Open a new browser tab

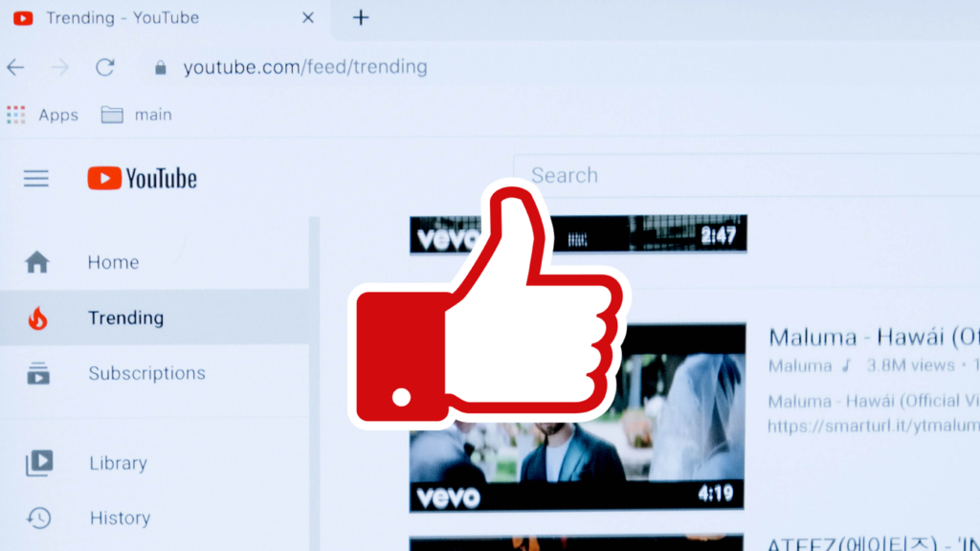[x=361, y=17]
